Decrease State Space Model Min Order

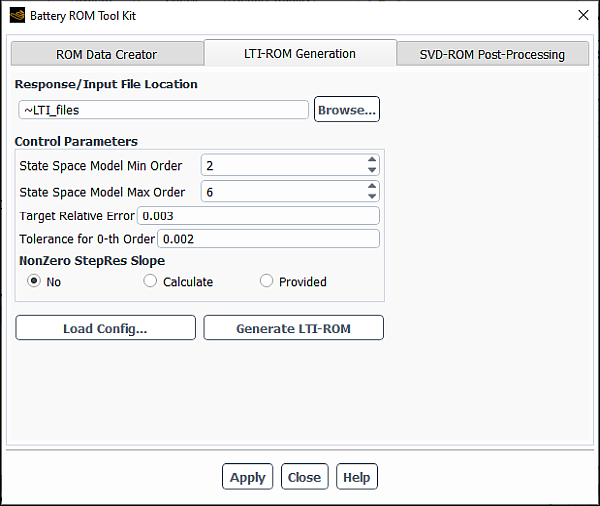tap(372, 170)
